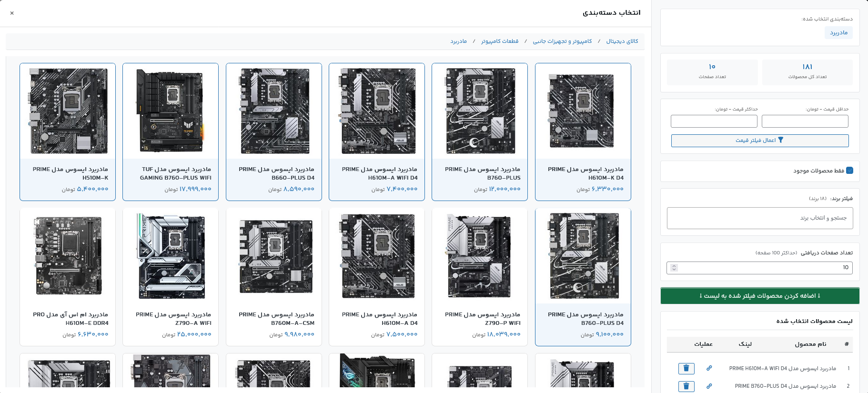The height and width of the screenshot is (393, 868).
Task: Select the TUF GAMING B760-PLUS WIFI product card
Action: [x=171, y=131]
